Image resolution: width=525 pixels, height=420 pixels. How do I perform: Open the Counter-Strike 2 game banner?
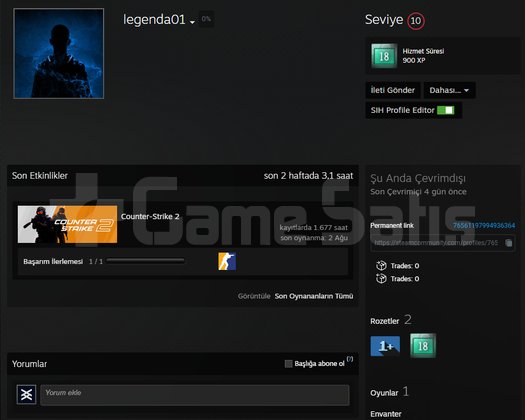click(x=67, y=224)
